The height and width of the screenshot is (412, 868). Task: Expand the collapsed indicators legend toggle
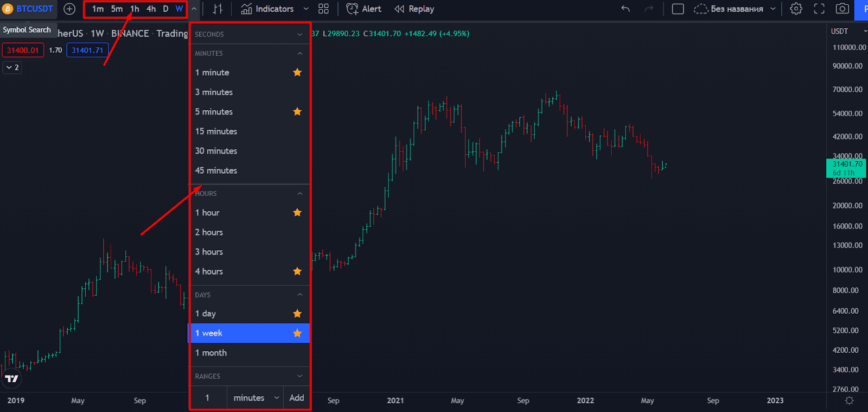click(x=12, y=67)
